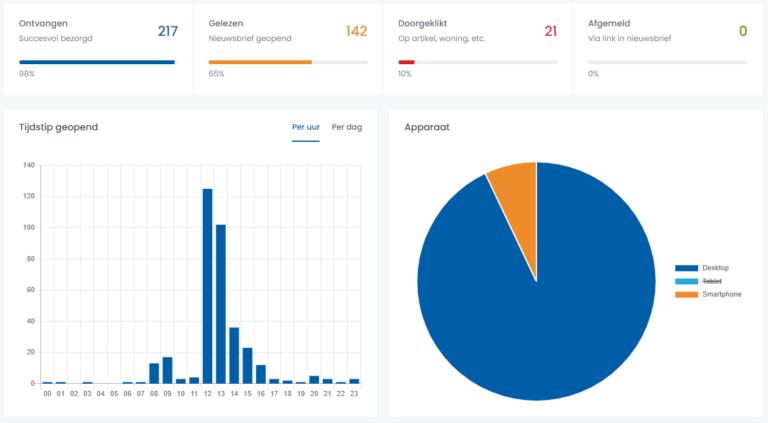Click the Gelezen orange progress bar
The width and height of the screenshot is (768, 423).
point(260,62)
